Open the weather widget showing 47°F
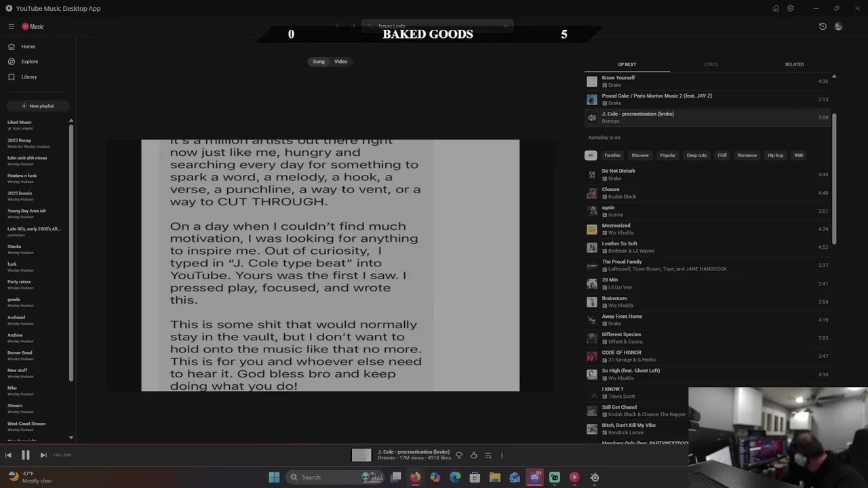Viewport: 868px width, 488px height. click(x=28, y=477)
